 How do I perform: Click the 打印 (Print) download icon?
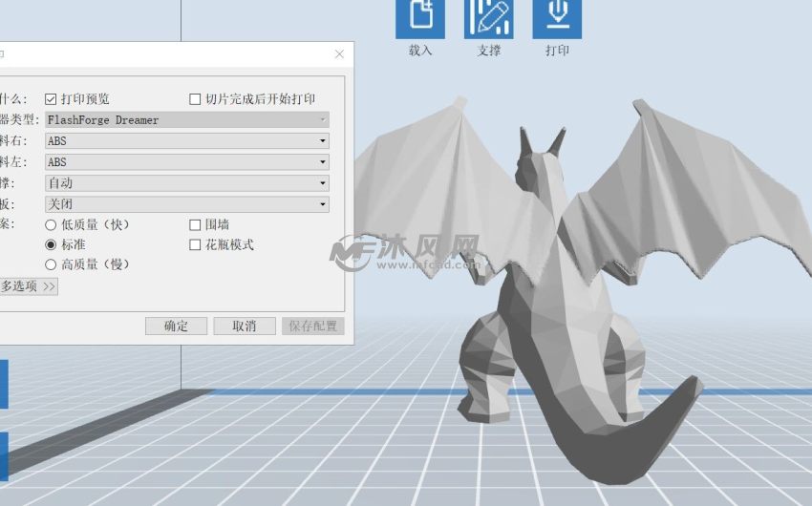coord(557,17)
